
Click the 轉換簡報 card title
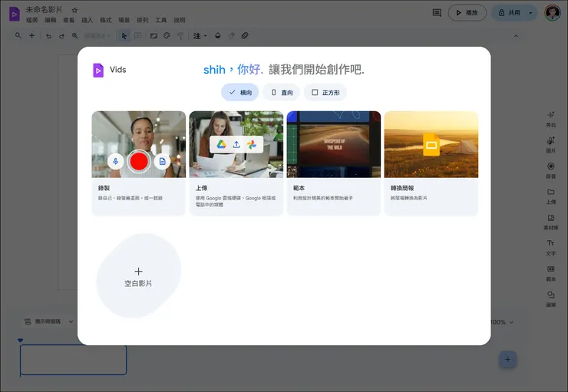(402, 188)
